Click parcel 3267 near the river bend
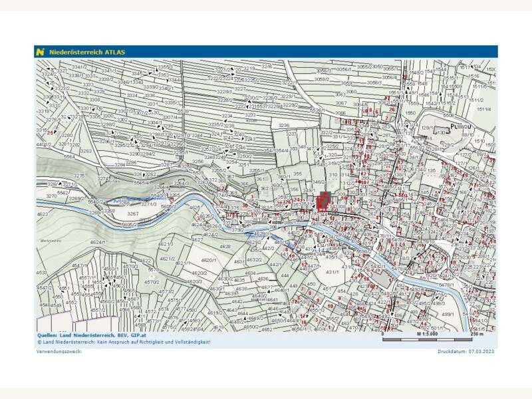This screenshot has width=532, height=399. tap(133, 213)
